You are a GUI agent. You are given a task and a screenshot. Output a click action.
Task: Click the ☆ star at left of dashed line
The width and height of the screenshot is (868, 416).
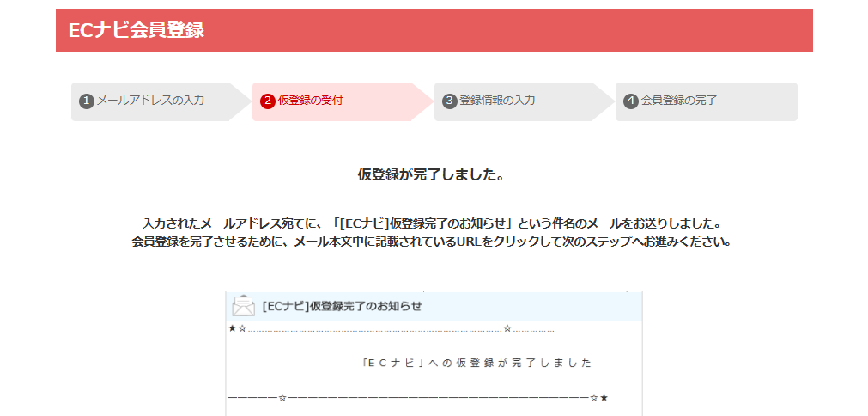click(282, 398)
